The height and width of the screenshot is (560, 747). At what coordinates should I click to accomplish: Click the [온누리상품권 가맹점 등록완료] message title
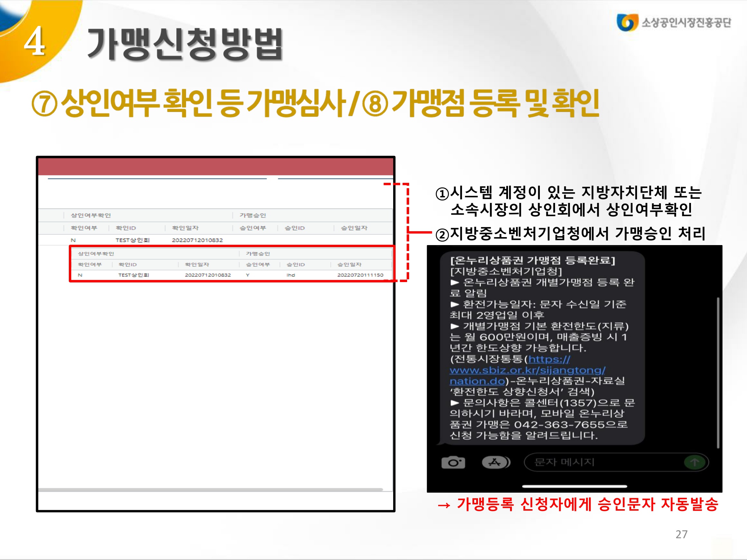(x=533, y=260)
